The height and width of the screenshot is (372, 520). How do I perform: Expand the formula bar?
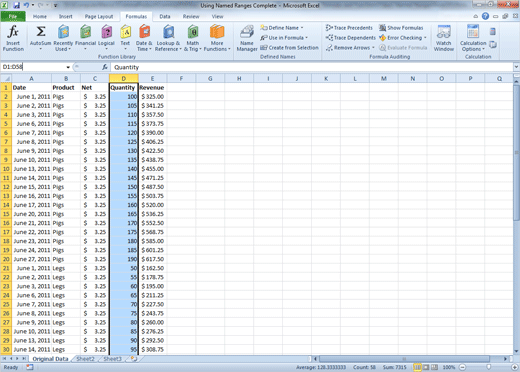pos(516,67)
